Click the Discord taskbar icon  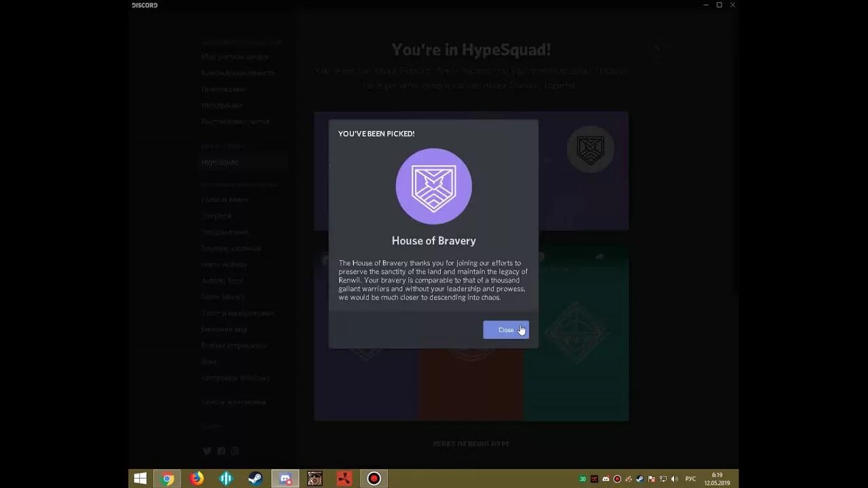[x=285, y=479]
